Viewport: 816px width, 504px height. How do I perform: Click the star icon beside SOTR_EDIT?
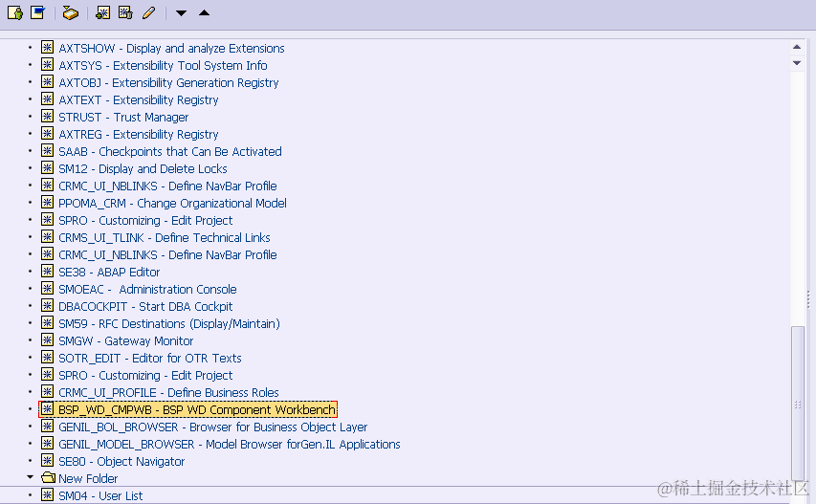pyautogui.click(x=48, y=358)
